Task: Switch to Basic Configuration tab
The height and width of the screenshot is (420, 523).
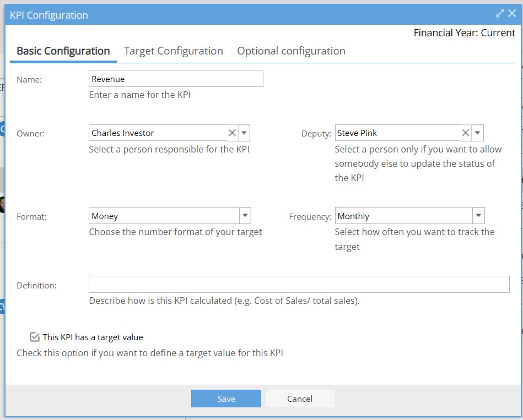Action: pyautogui.click(x=63, y=51)
